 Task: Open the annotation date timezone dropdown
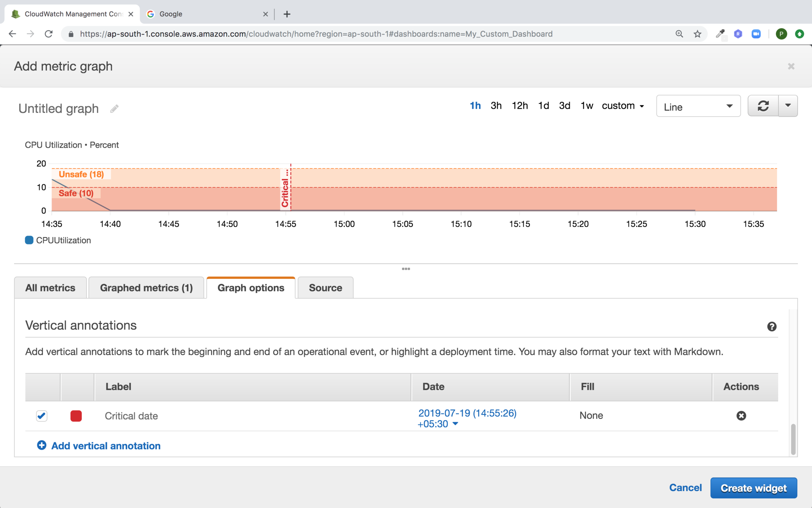(455, 424)
